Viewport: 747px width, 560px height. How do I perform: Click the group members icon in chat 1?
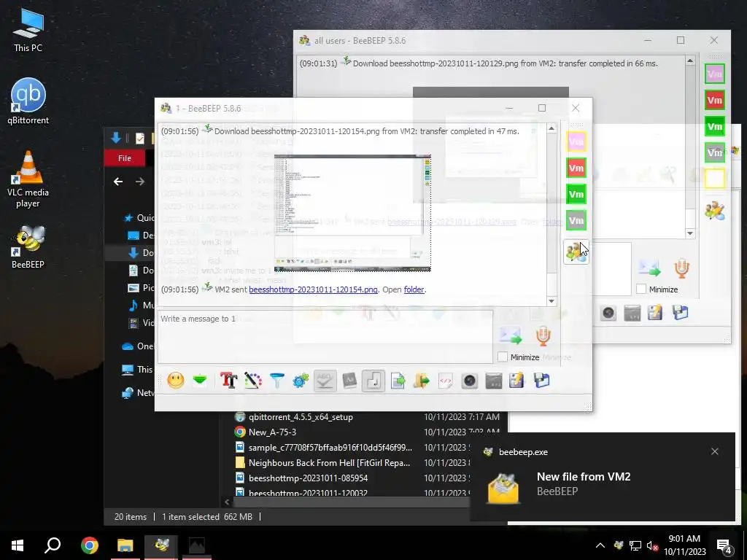576,252
